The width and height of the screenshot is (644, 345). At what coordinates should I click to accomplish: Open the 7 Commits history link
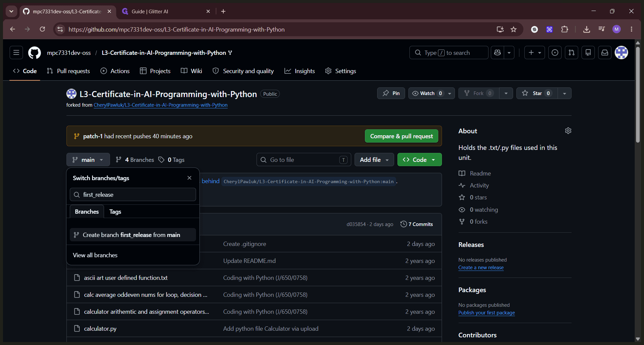coord(417,224)
